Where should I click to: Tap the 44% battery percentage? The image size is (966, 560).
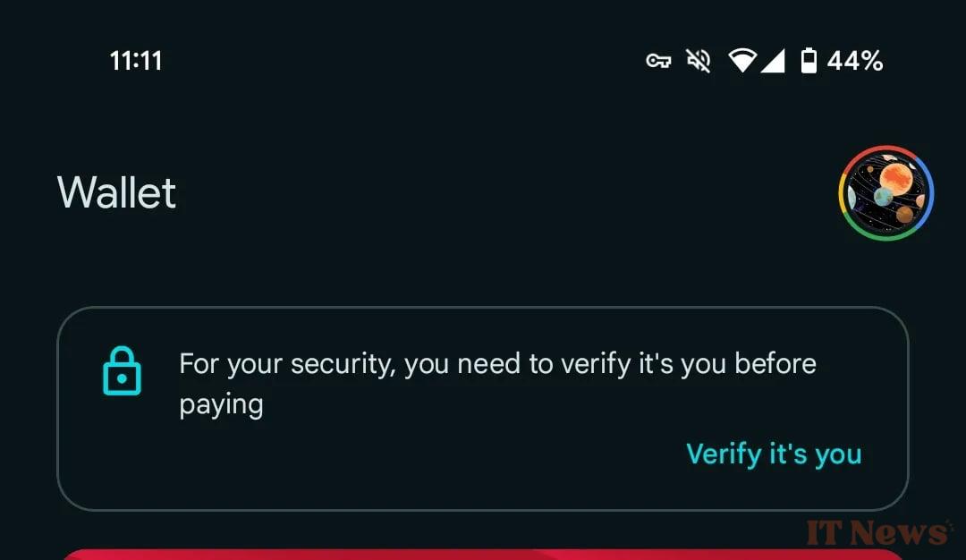(855, 61)
